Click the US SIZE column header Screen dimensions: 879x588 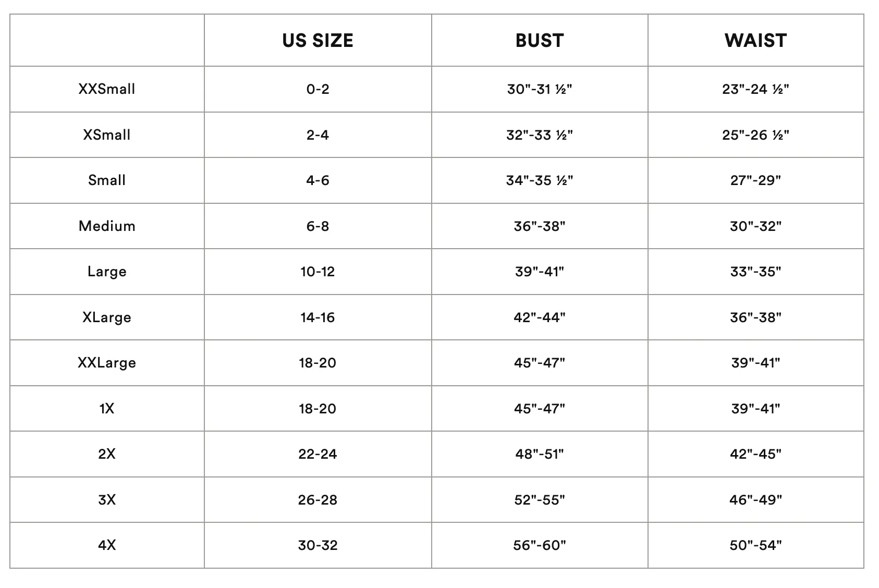pos(318,41)
